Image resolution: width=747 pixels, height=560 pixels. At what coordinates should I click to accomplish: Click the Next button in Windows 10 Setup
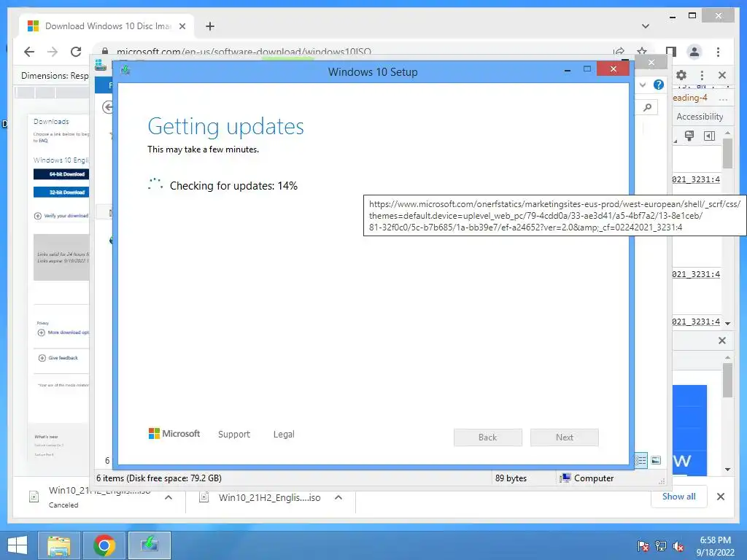(564, 437)
